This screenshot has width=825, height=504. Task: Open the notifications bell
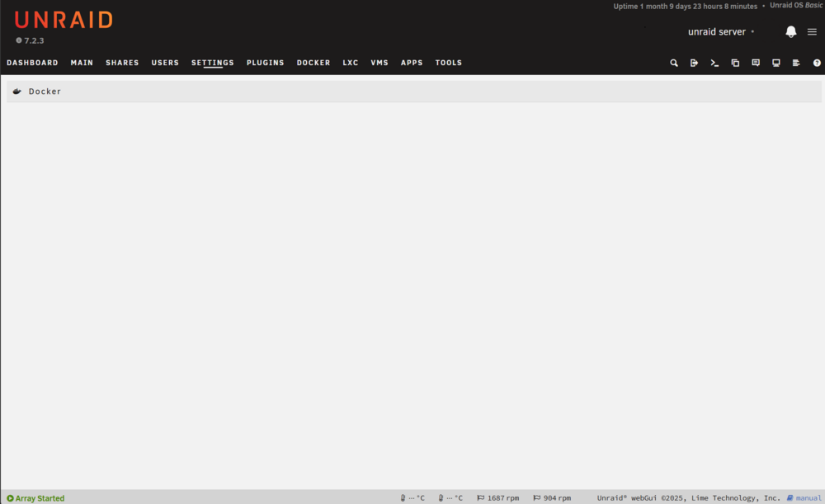point(791,31)
